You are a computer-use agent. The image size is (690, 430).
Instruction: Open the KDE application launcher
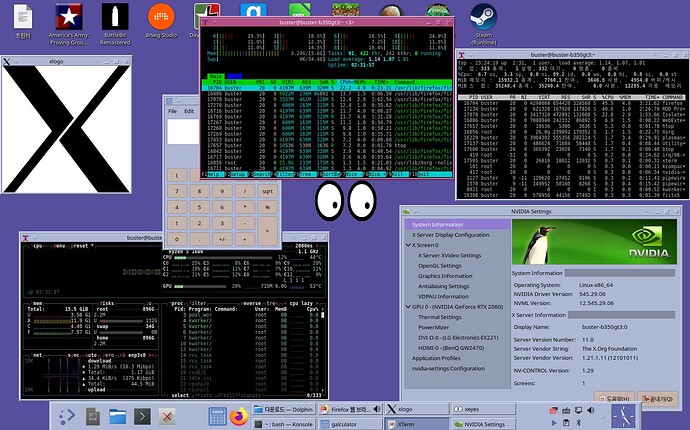[x=67, y=416]
